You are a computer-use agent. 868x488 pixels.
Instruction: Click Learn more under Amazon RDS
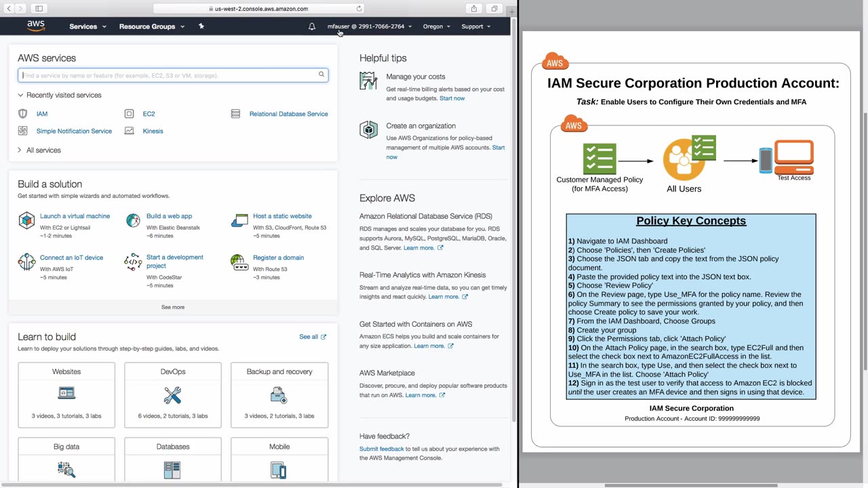coord(423,248)
